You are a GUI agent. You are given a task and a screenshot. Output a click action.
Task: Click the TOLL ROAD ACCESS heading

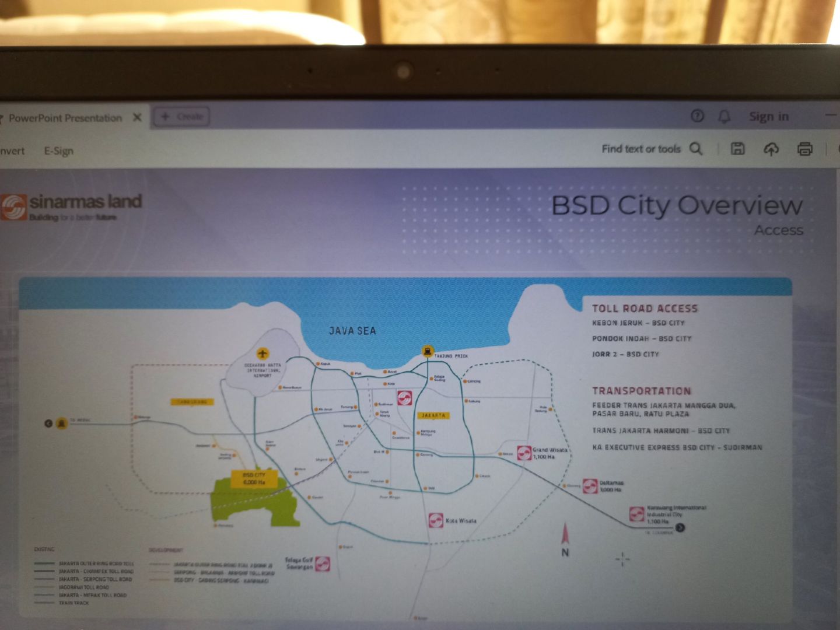coord(645,309)
